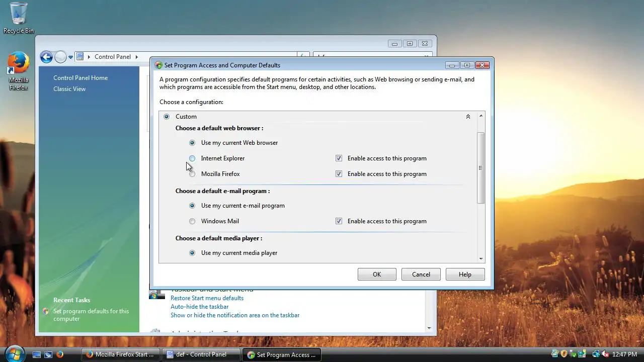Choose Mozilla Firefox as default browser
Viewport: 644px width, 362px height.
192,174
